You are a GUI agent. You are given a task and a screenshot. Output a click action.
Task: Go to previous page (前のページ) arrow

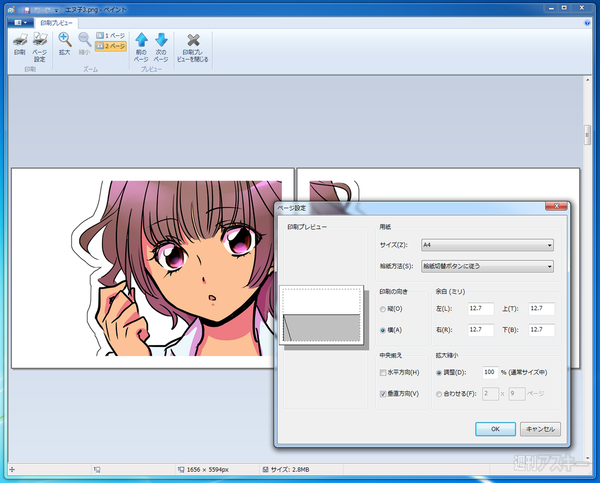pos(141,47)
